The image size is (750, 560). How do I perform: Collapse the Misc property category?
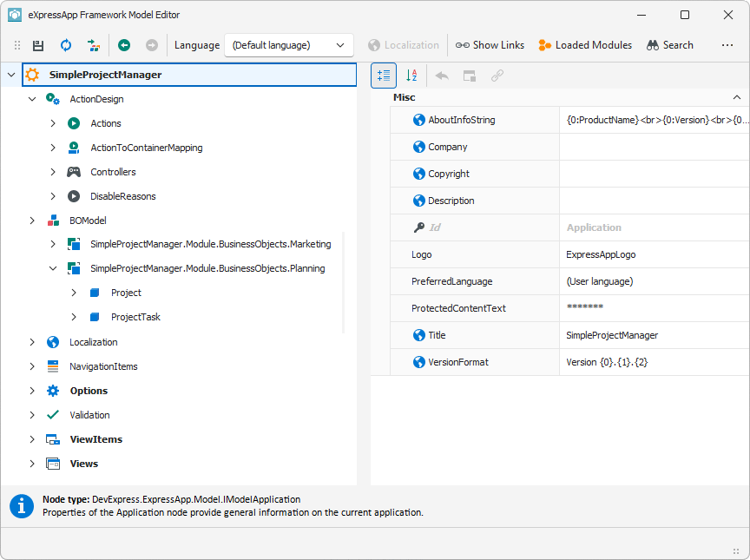[737, 97]
